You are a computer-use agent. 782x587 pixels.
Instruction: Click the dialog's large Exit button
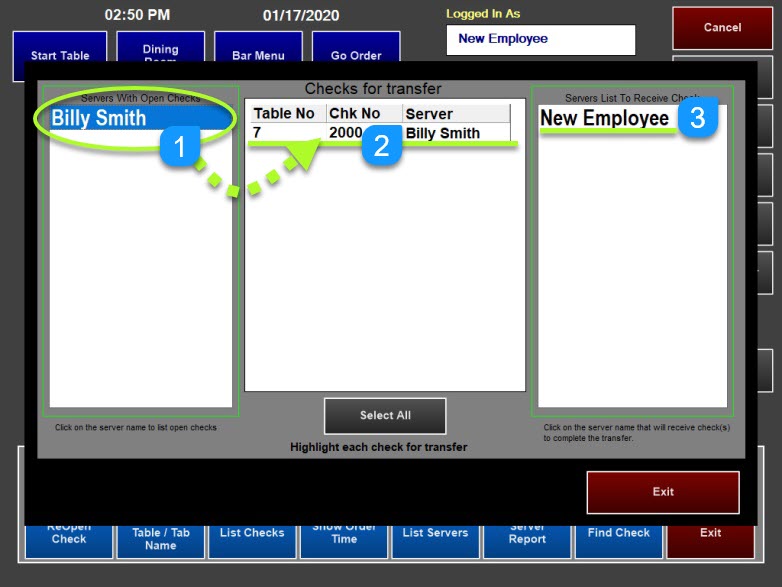click(x=662, y=492)
